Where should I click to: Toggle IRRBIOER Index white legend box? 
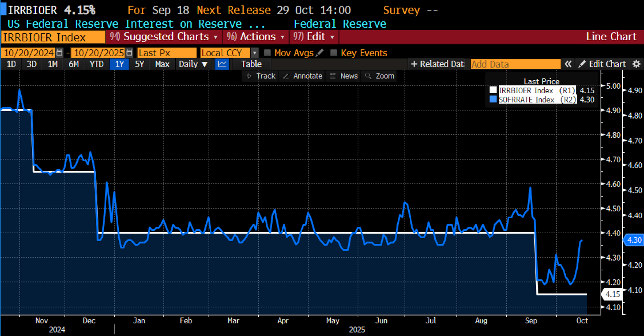point(493,90)
